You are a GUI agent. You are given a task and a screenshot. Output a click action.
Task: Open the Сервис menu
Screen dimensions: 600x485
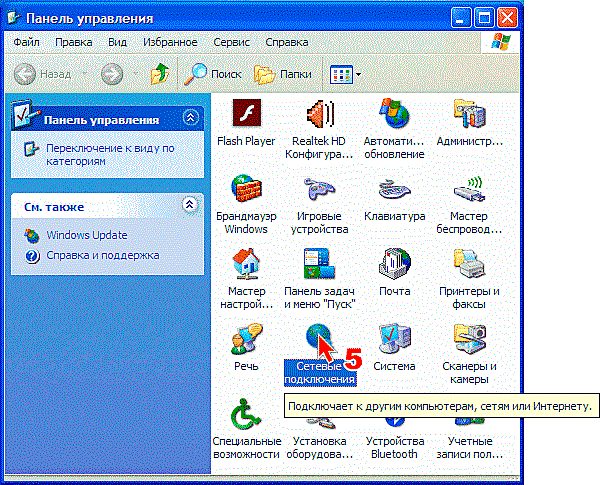click(231, 42)
